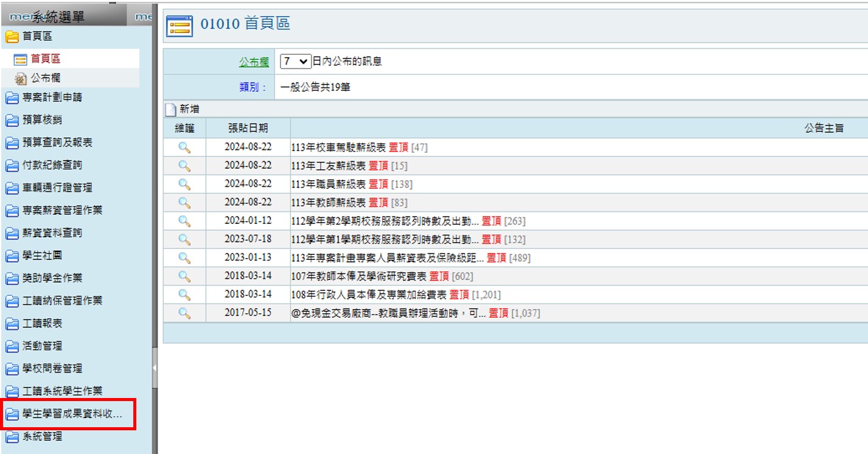Expand 專案薪資管理作業 menu item
Screen dimensions: 868x454
coord(62,211)
